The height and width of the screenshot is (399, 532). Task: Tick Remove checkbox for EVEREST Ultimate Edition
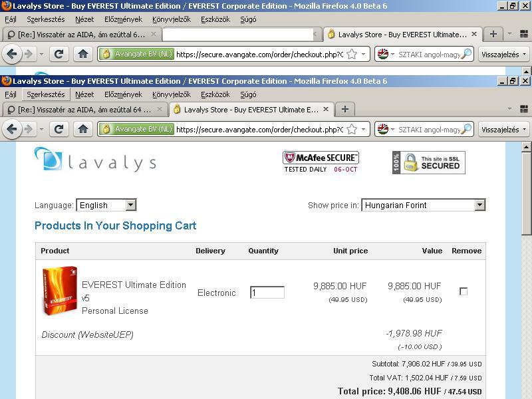[463, 291]
